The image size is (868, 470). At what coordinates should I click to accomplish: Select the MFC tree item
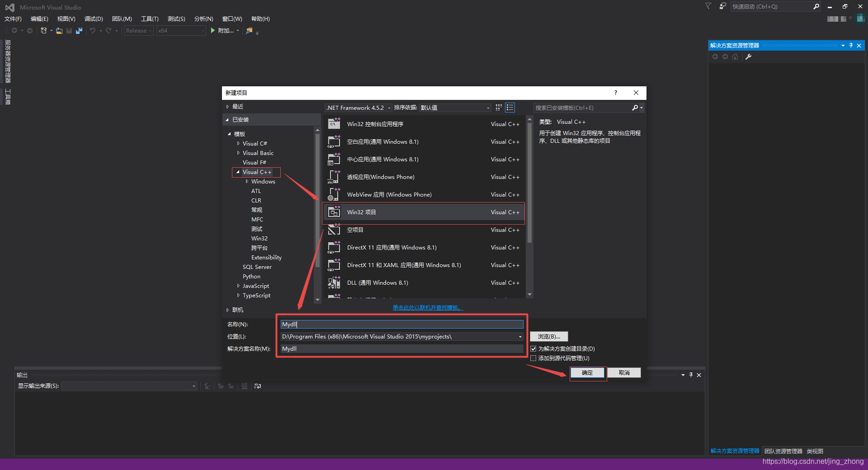[x=257, y=219]
